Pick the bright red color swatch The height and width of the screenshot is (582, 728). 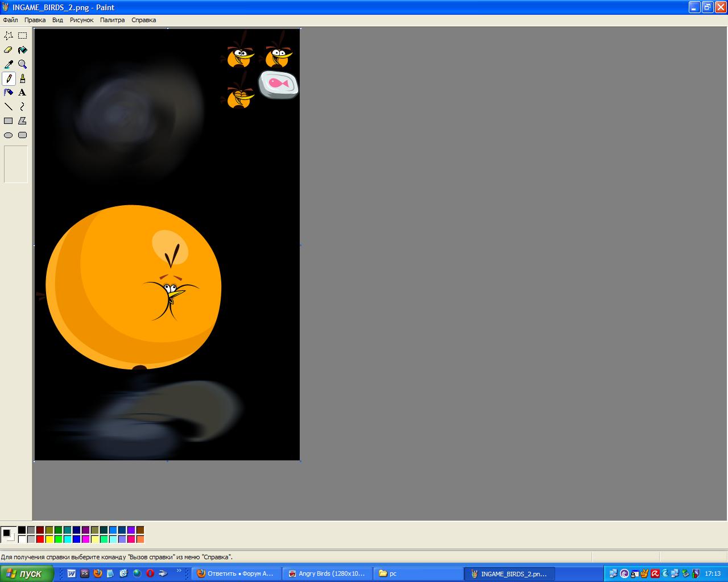40,539
